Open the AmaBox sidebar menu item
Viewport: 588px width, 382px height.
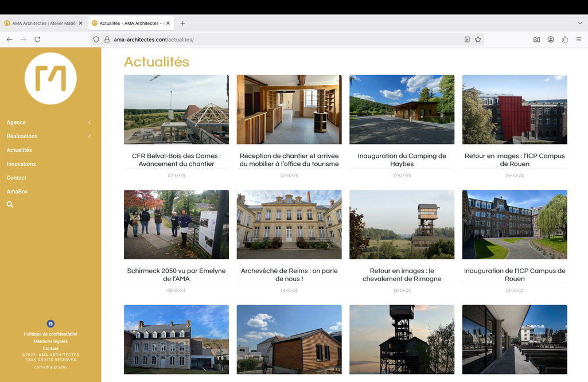pos(17,192)
